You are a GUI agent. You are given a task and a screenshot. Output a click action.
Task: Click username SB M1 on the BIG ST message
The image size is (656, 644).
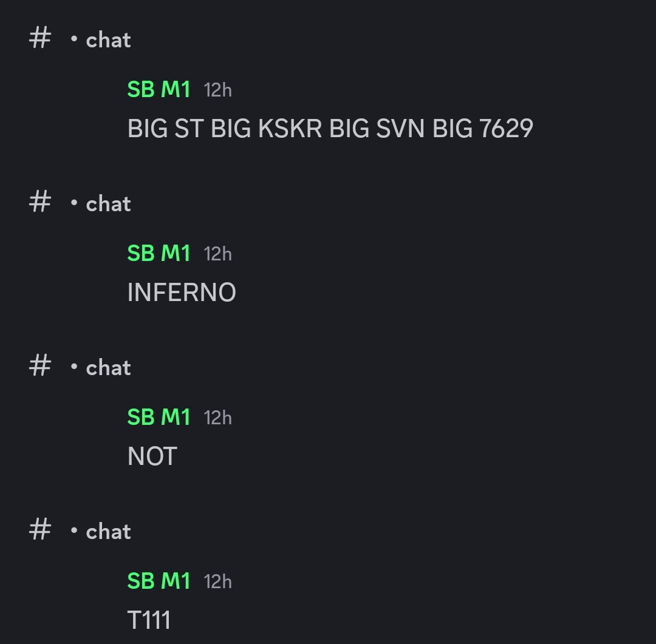pyautogui.click(x=159, y=89)
